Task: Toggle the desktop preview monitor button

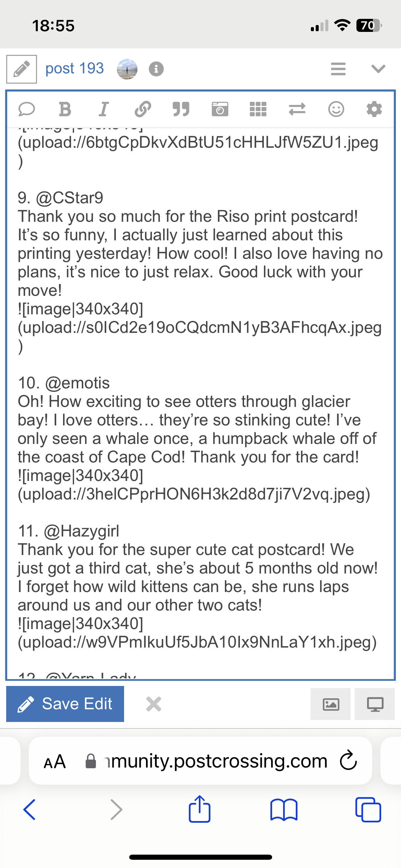Action: tap(375, 704)
